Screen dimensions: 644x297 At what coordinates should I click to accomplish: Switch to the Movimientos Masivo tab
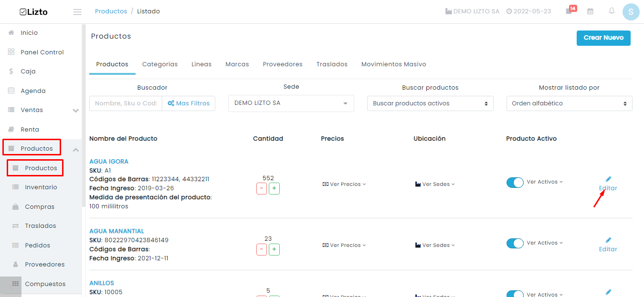tap(394, 64)
